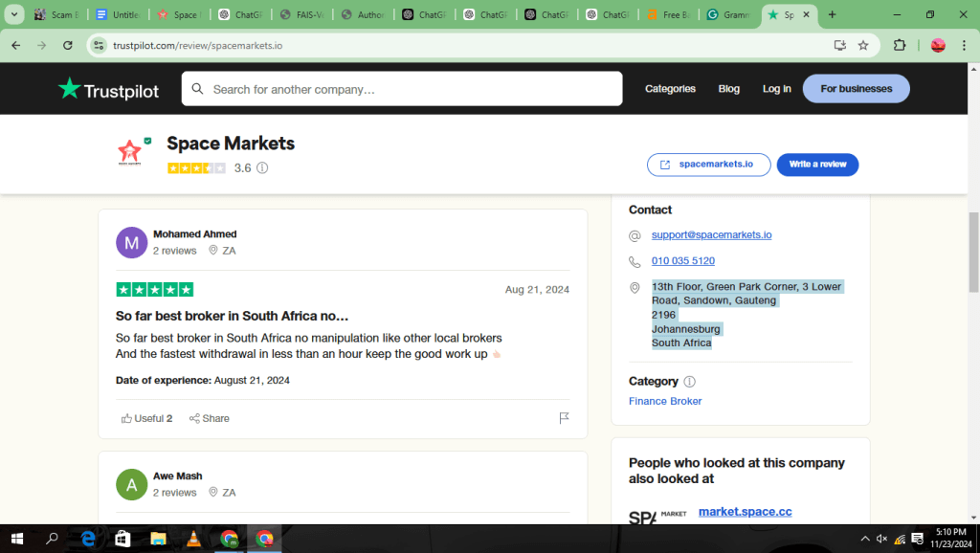Open the market.space.cc link
Screen dimensions: 980x553
[x=745, y=511]
